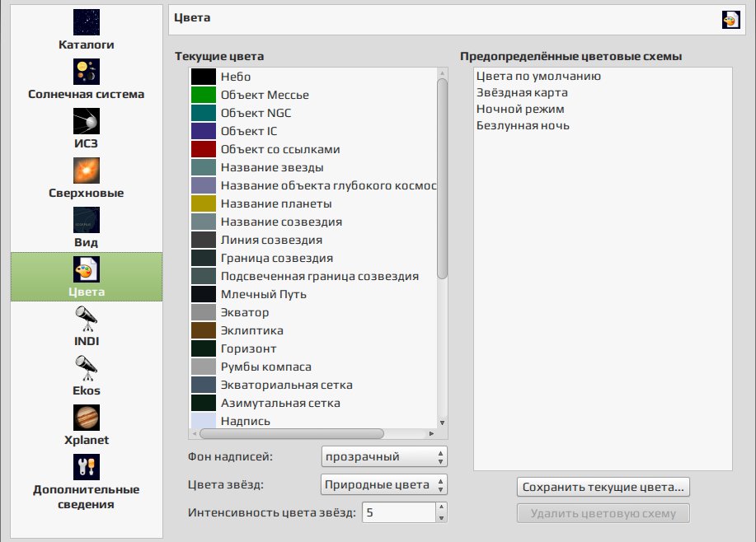Select the Вид page icon
Screen dimensions: 756x542
87,220
